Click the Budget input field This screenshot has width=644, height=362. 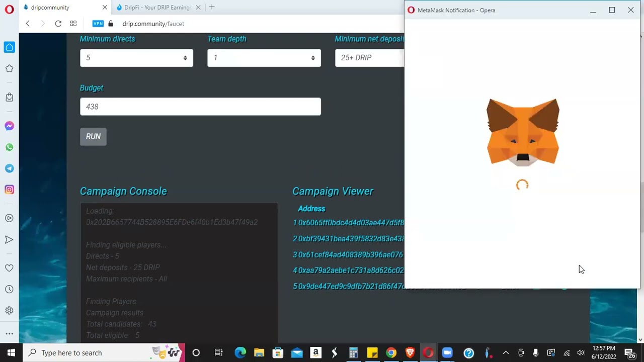point(200,107)
